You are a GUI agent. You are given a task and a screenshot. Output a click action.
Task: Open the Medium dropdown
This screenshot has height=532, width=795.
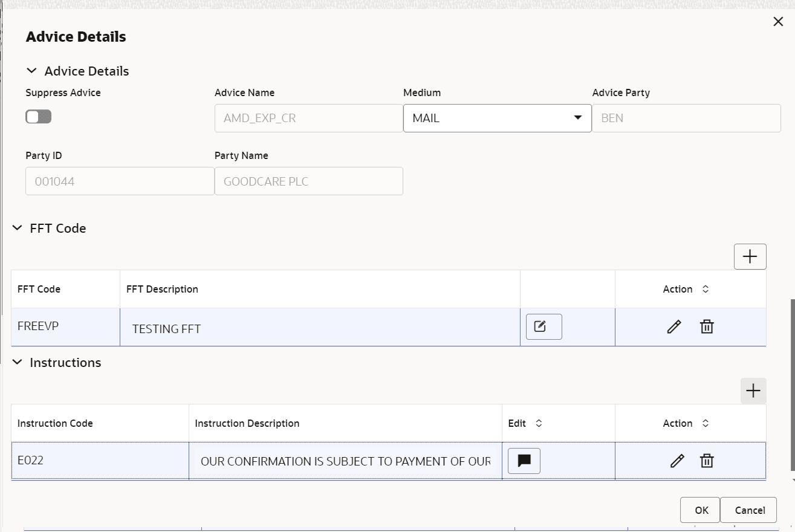(x=576, y=118)
